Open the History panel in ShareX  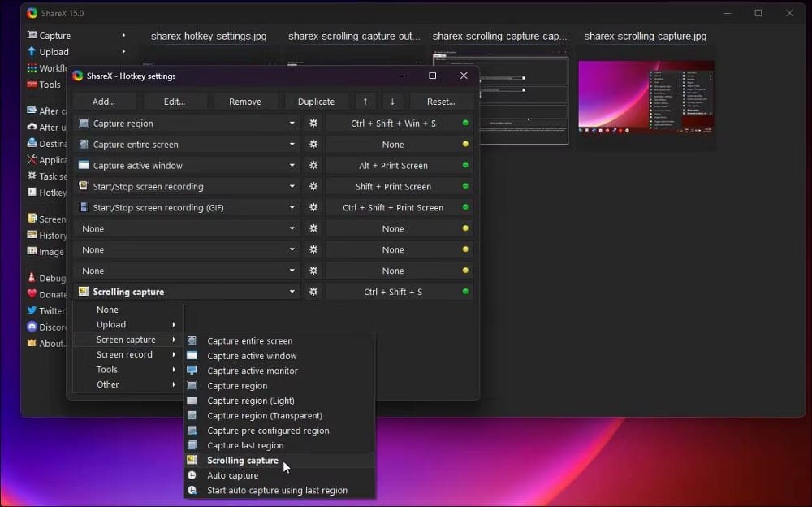click(x=45, y=235)
